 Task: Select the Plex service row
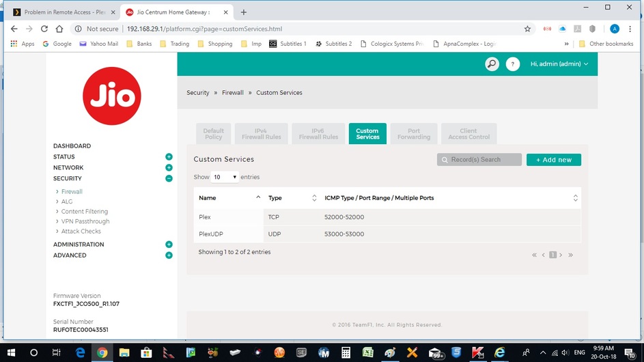click(387, 217)
